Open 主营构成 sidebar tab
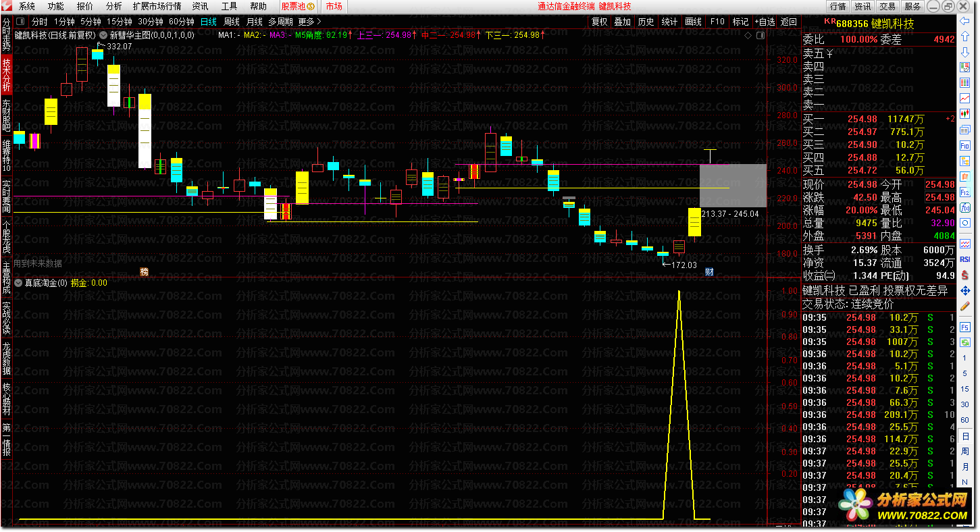Viewport: 980px width, 532px height. coord(6,276)
